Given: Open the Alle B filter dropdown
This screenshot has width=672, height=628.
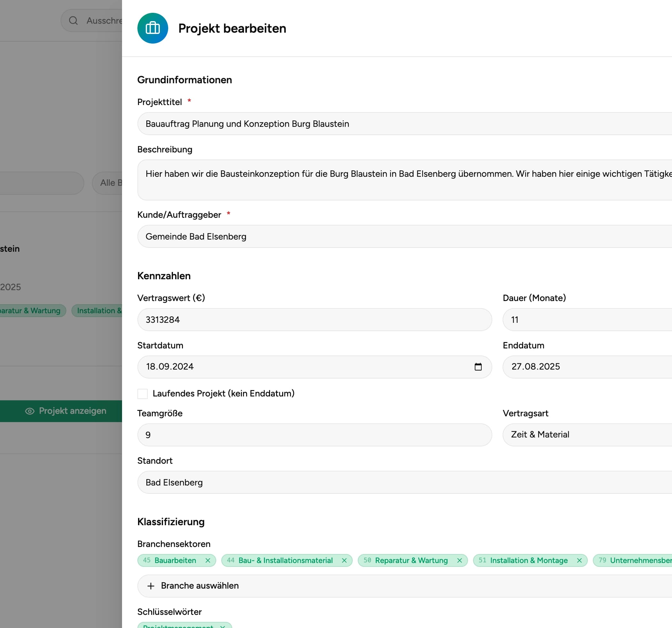Looking at the screenshot, I should [x=107, y=183].
